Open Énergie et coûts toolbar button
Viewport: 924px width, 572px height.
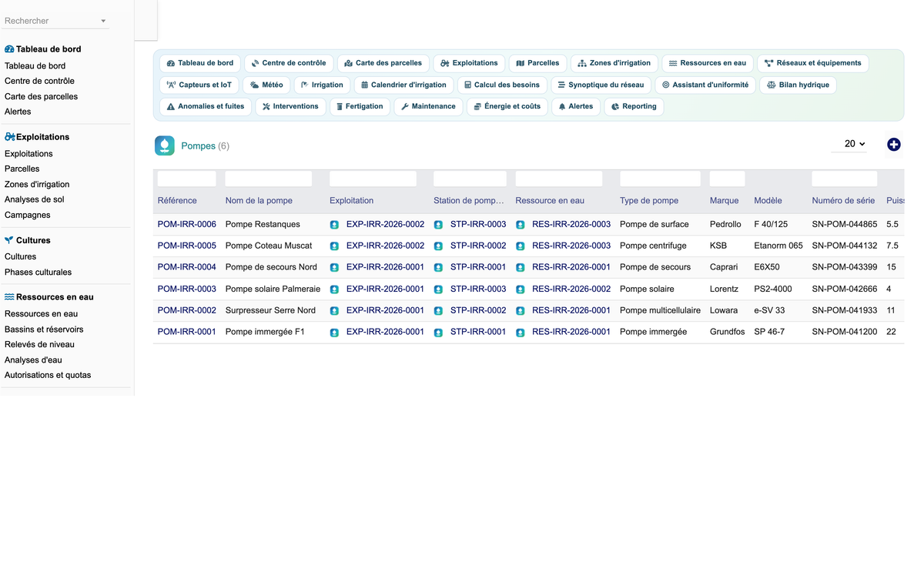pos(507,106)
